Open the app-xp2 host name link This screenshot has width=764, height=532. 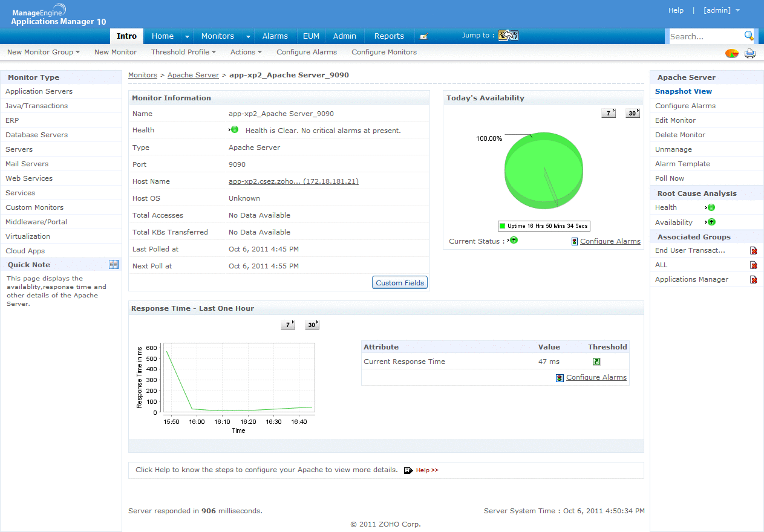pos(293,181)
